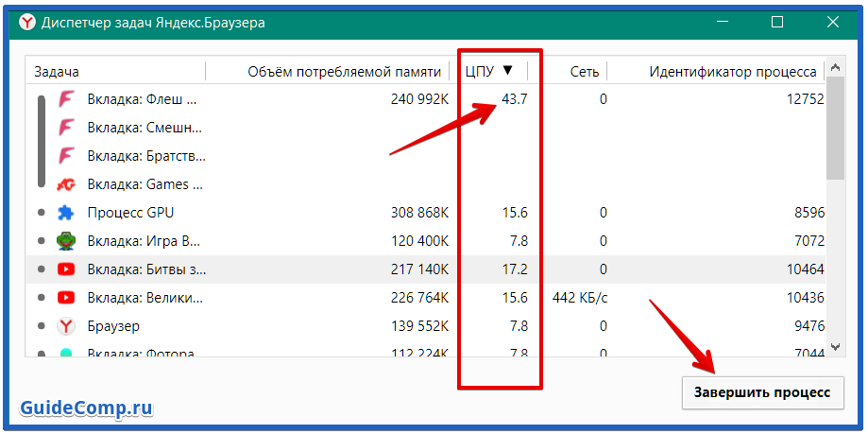
Task: Minimize the Диспетчер задач window
Action: coord(723,22)
